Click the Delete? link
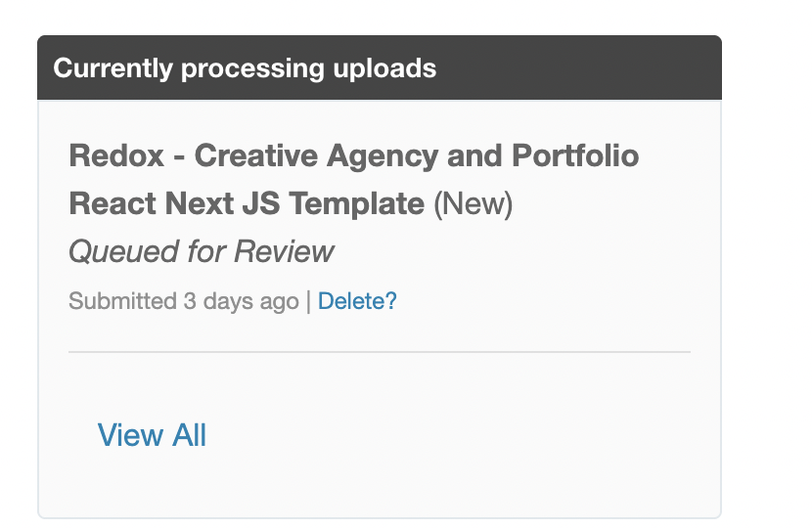 [x=357, y=301]
